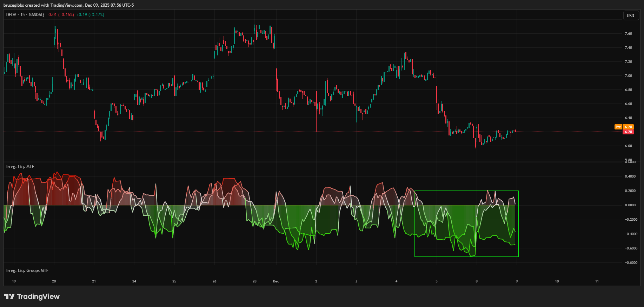
Task: Click the red 6.20 current price label
Action: pyautogui.click(x=628, y=132)
